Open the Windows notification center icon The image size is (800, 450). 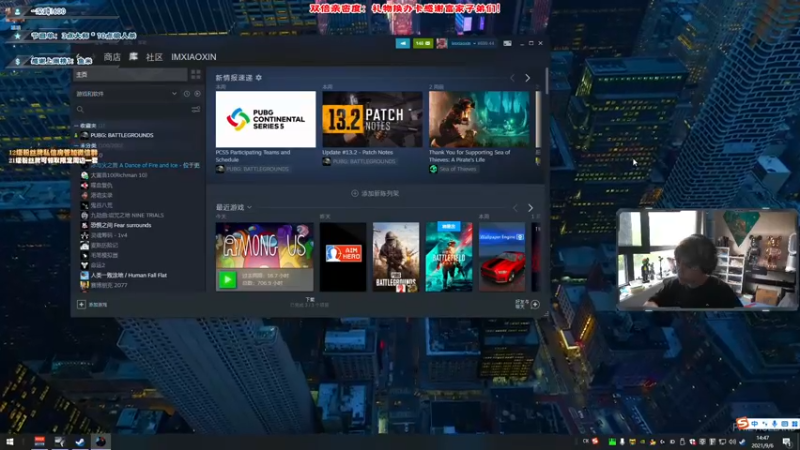coord(787,442)
